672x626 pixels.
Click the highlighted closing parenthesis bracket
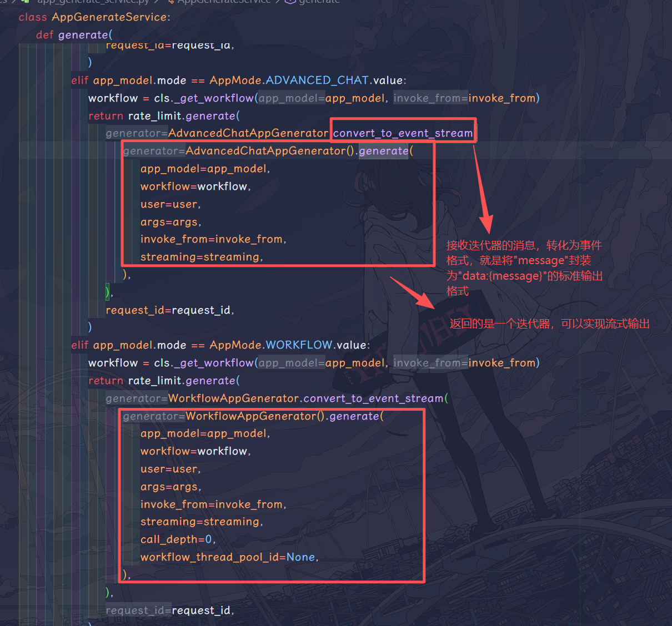pos(108,292)
